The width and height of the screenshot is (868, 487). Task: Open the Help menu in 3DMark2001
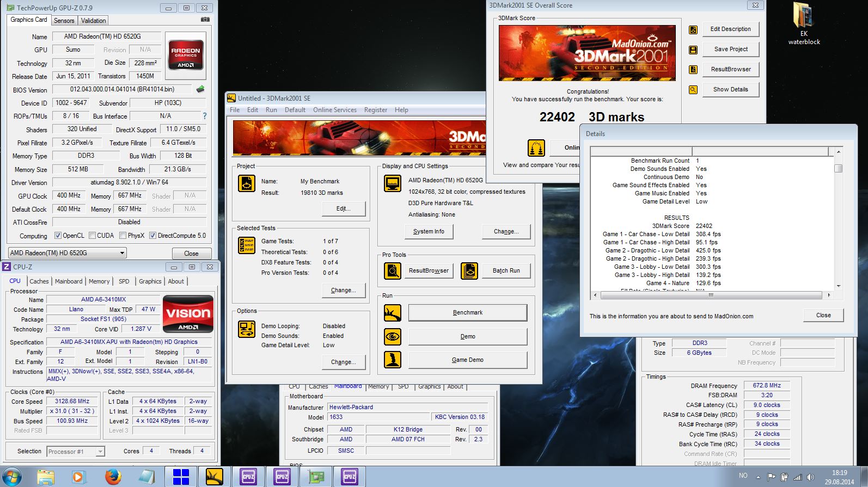401,110
